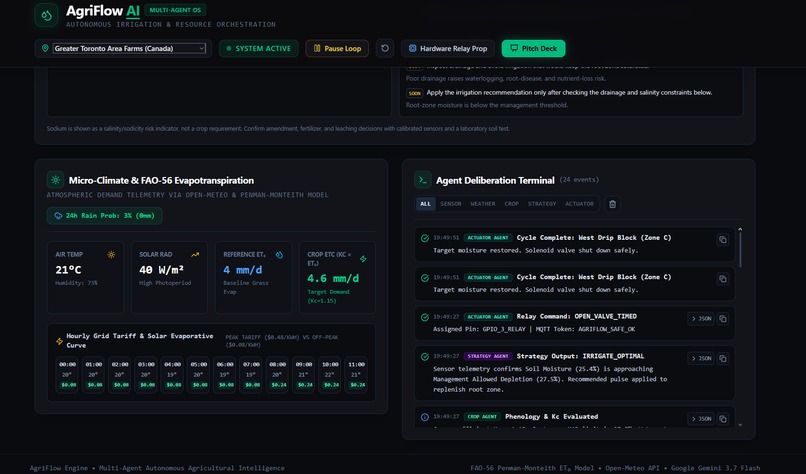The width and height of the screenshot is (806, 474).
Task: Click the 4 mm/d reference ET value
Action: click(243, 270)
